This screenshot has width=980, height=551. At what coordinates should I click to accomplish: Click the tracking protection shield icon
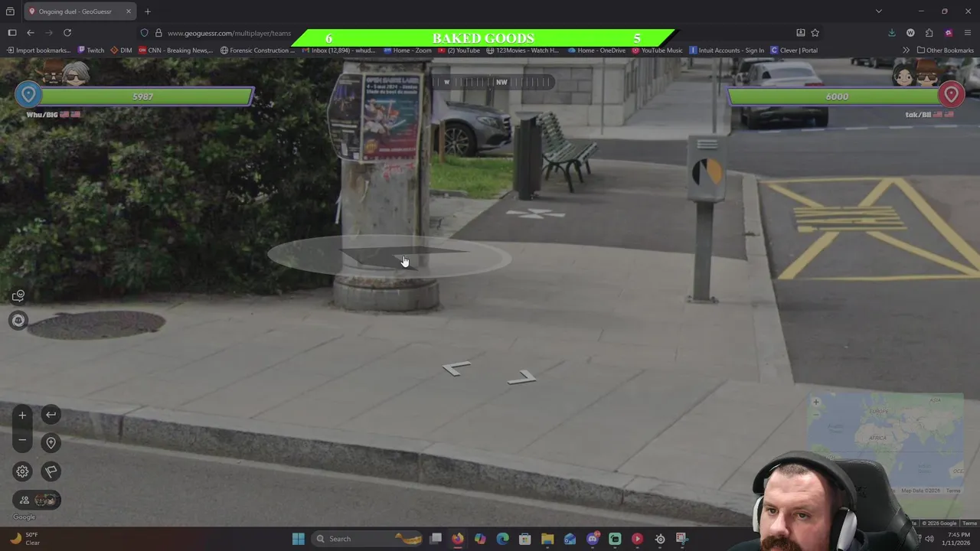point(144,33)
